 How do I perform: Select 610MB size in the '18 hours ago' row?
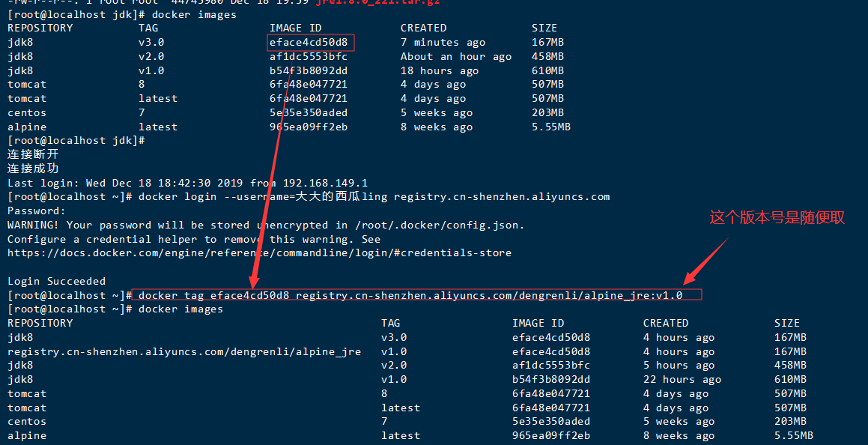tap(548, 71)
